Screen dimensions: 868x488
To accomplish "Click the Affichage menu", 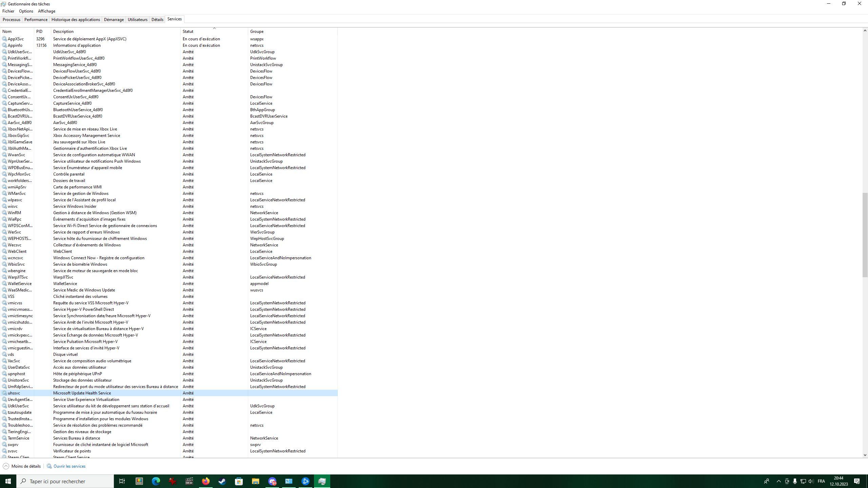I will tap(46, 11).
